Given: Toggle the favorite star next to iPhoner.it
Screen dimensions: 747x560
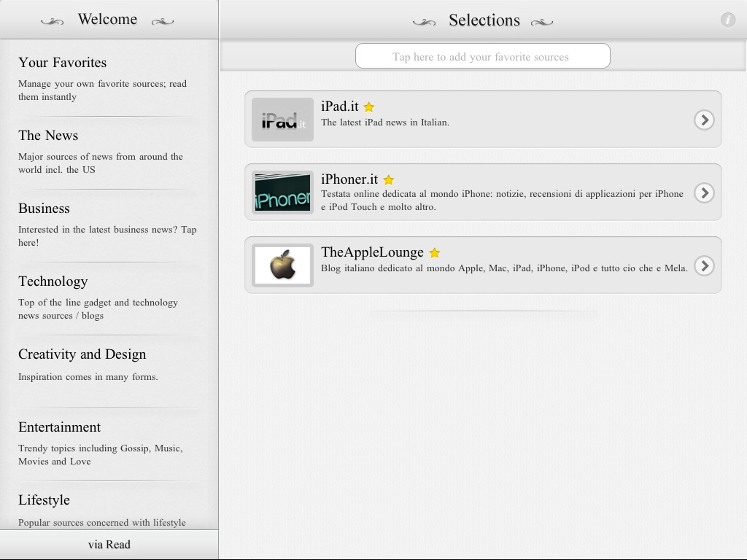Looking at the screenshot, I should pos(389,180).
